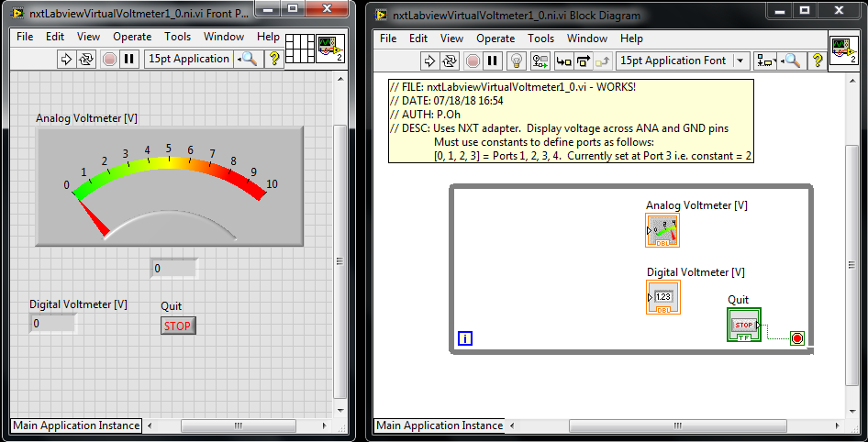Select Quit STOP boolean terminal in Block Diagram

click(744, 325)
